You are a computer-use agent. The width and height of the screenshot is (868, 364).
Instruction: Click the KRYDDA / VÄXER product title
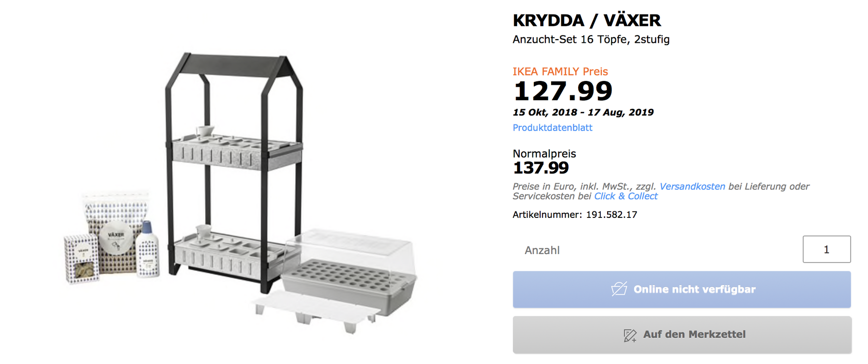586,21
